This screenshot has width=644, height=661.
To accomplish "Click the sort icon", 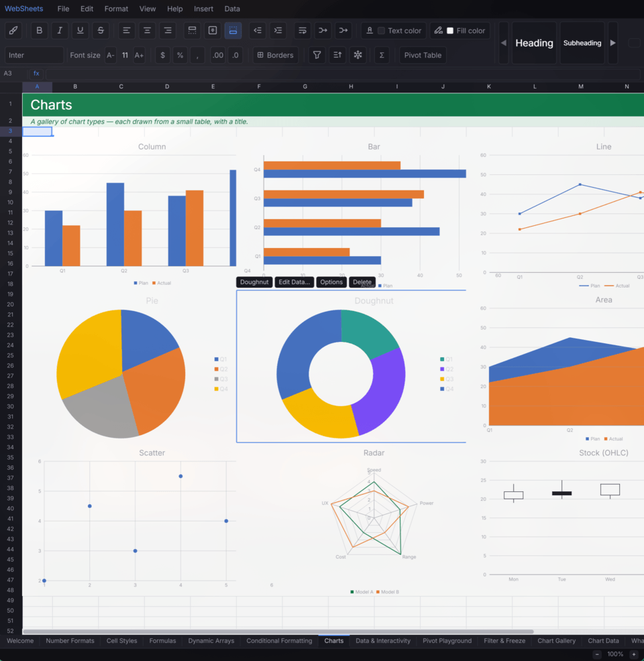I will 337,55.
